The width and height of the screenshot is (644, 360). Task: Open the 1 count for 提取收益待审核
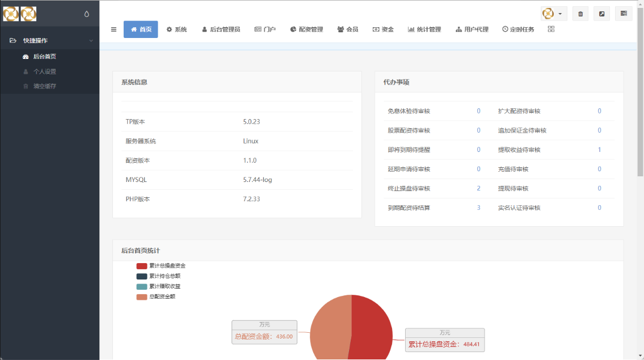pos(599,150)
